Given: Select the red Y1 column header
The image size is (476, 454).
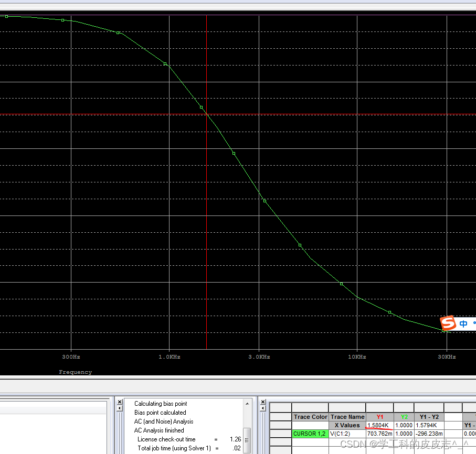Looking at the screenshot, I should click(x=379, y=417).
